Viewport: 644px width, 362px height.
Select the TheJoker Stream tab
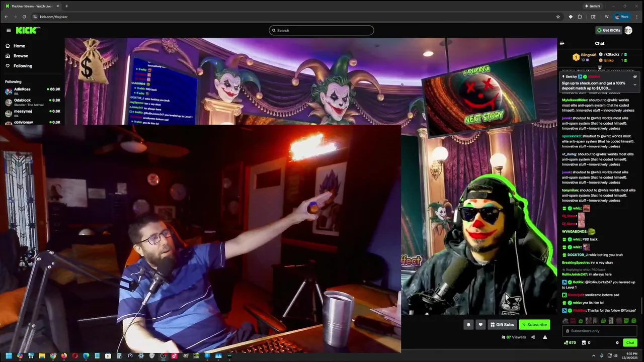coord(32,6)
